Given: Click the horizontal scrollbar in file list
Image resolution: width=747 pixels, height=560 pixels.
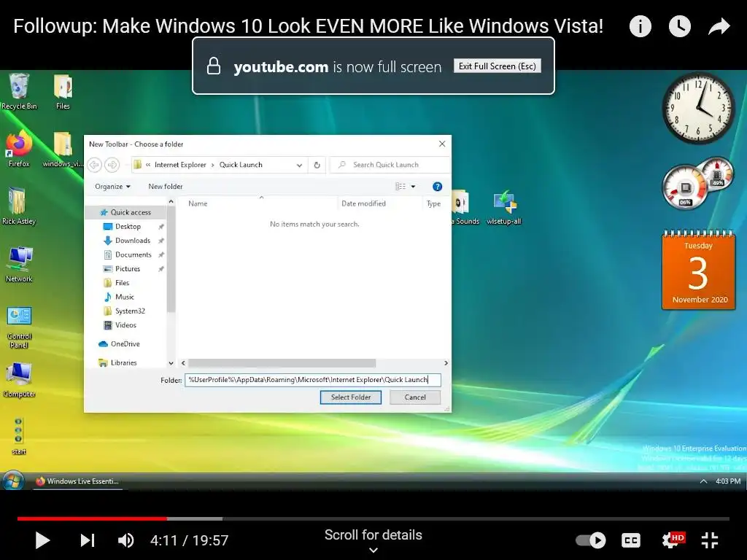Looking at the screenshot, I should [282, 363].
